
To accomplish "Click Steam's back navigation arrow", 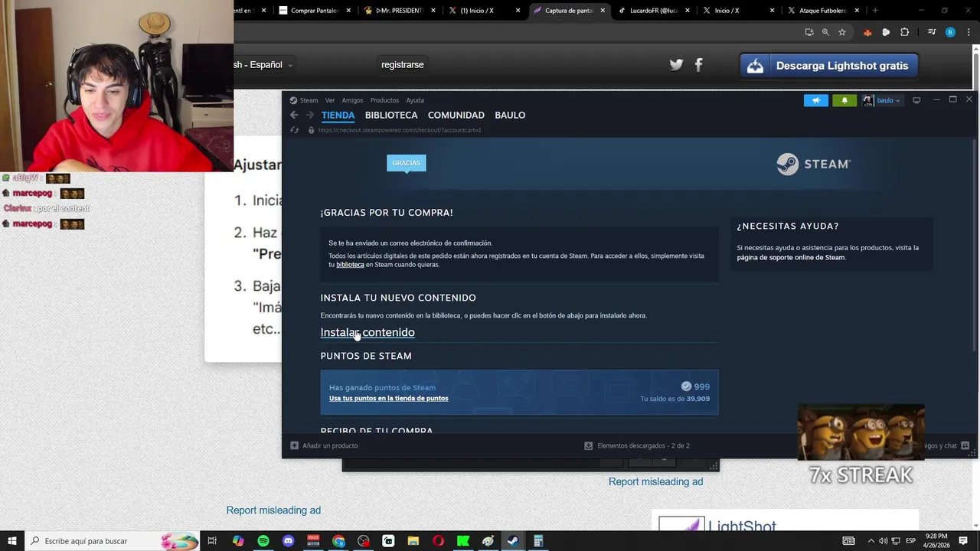I will coord(294,115).
